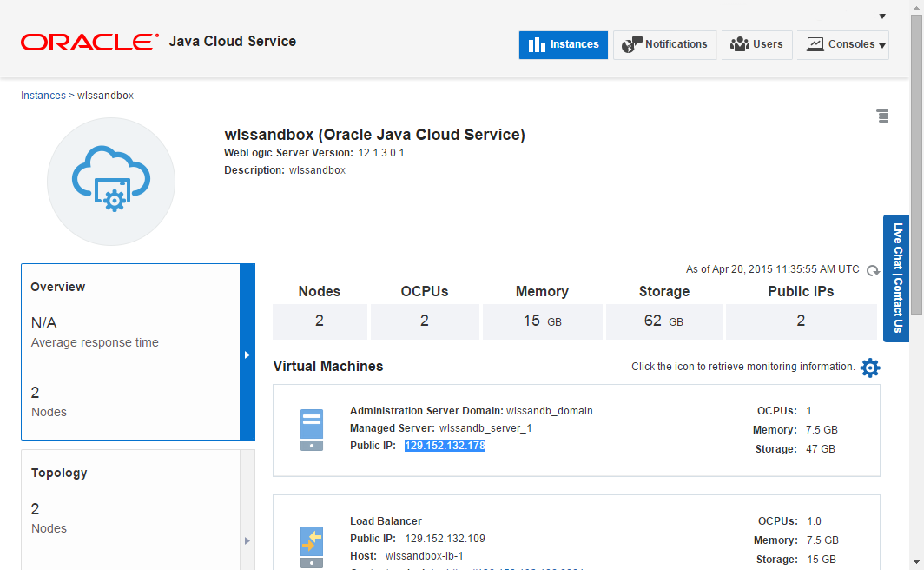Click the wlssandbox cloud service icon
The image size is (924, 570).
click(111, 182)
